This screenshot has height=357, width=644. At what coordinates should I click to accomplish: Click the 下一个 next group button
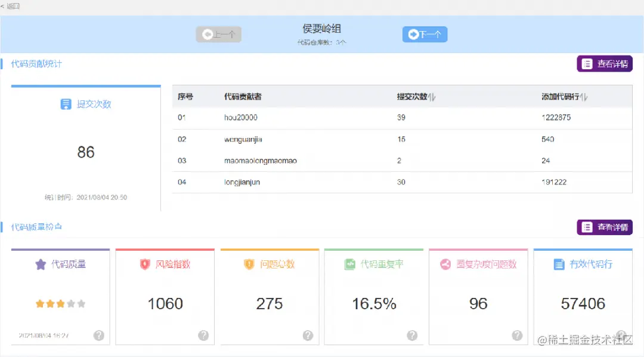click(x=425, y=34)
